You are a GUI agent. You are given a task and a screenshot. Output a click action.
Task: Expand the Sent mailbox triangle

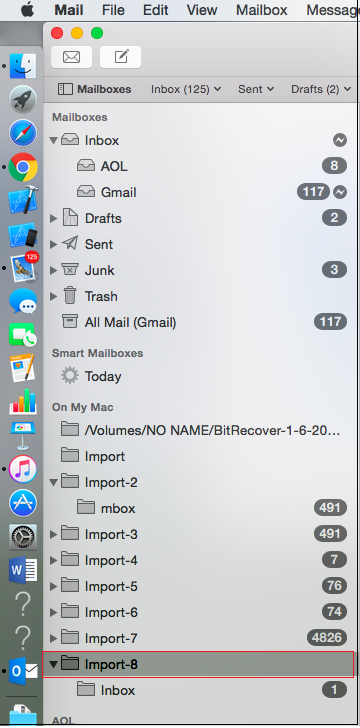pyautogui.click(x=53, y=244)
